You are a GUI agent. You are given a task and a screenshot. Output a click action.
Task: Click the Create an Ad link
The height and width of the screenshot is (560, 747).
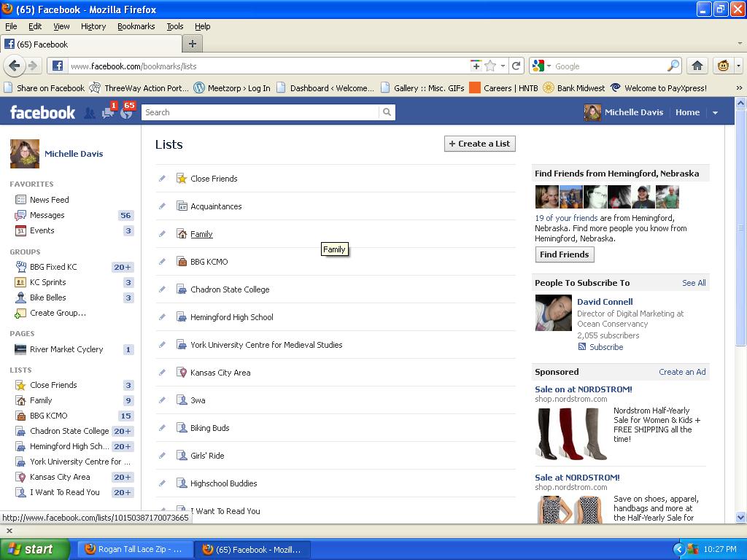(682, 372)
